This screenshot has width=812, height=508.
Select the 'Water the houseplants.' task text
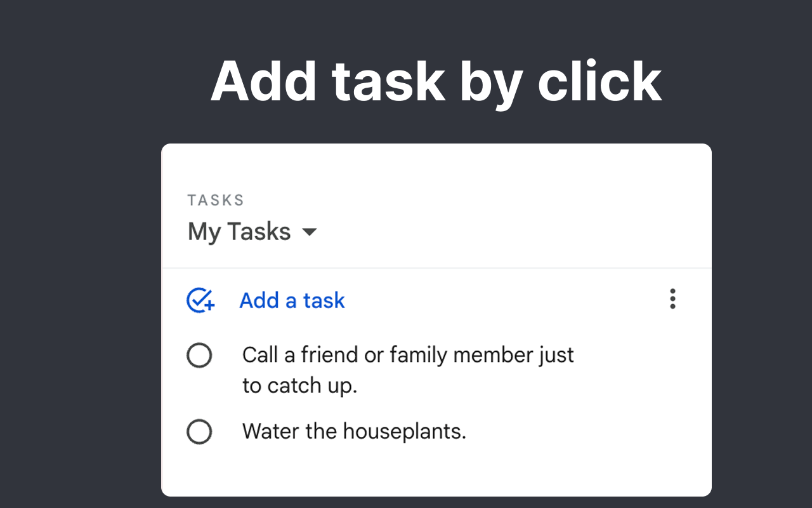click(354, 432)
